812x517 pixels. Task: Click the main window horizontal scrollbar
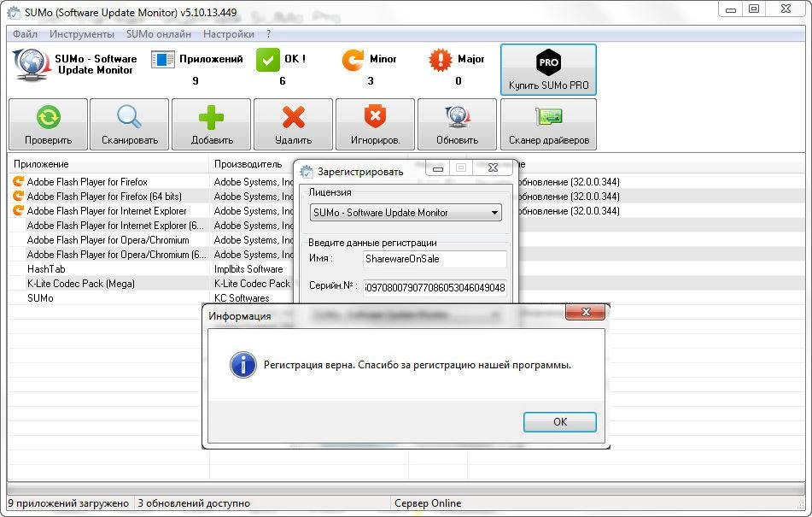pos(406,489)
